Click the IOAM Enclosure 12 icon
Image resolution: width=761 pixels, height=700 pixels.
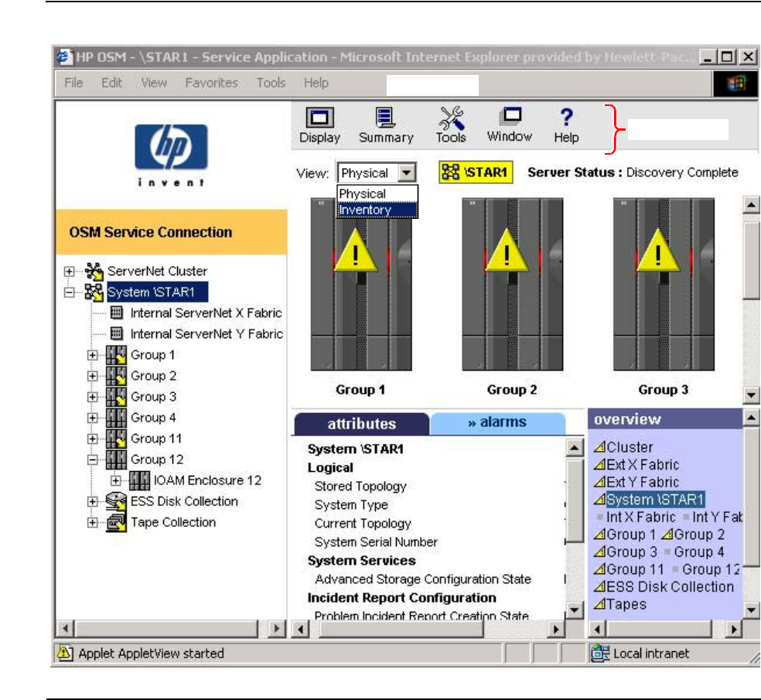pyautogui.click(x=140, y=480)
